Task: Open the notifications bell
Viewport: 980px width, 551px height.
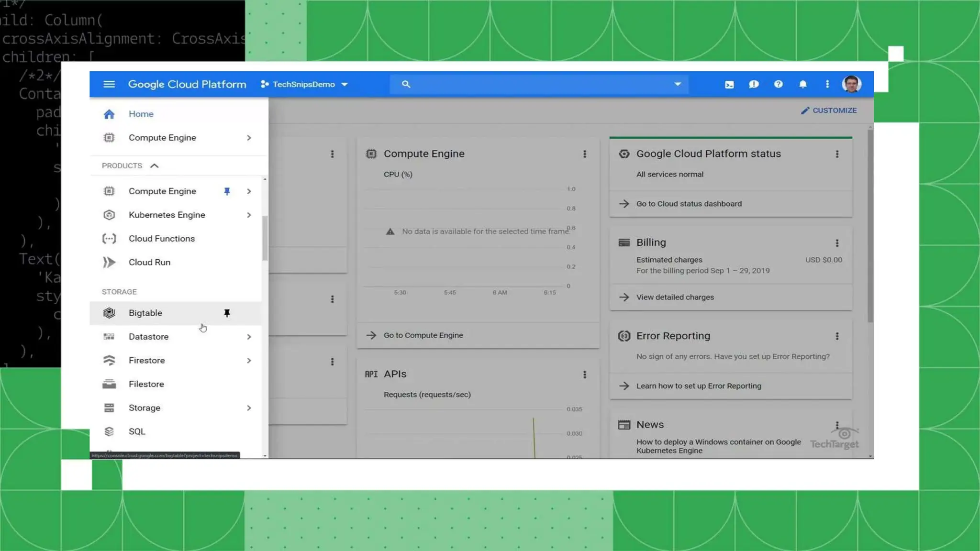Action: tap(802, 84)
